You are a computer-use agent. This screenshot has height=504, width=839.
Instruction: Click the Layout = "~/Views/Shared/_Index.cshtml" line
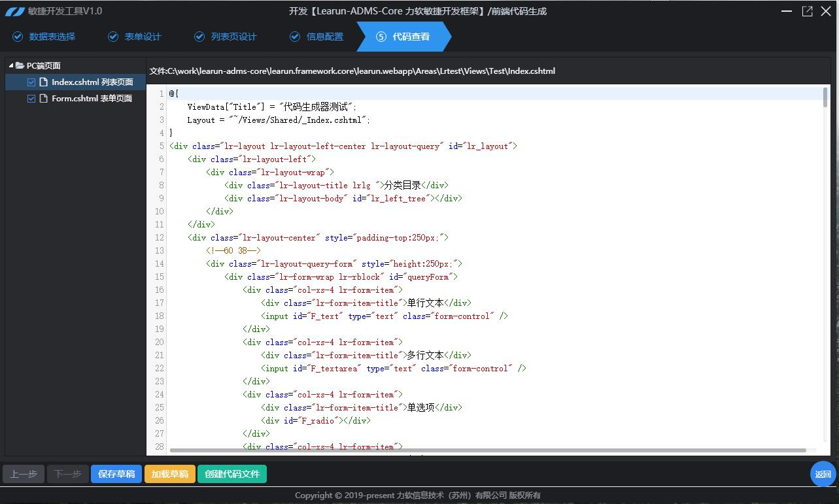click(279, 120)
